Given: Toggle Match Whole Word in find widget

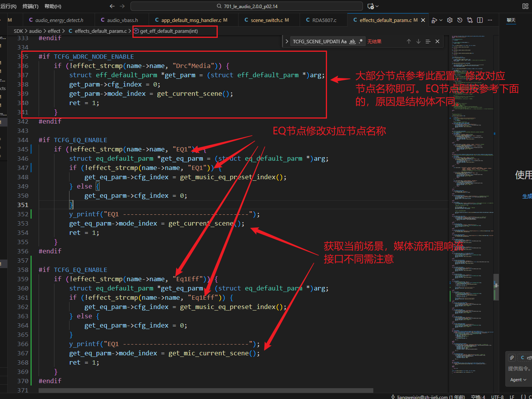Looking at the screenshot, I should [352, 41].
